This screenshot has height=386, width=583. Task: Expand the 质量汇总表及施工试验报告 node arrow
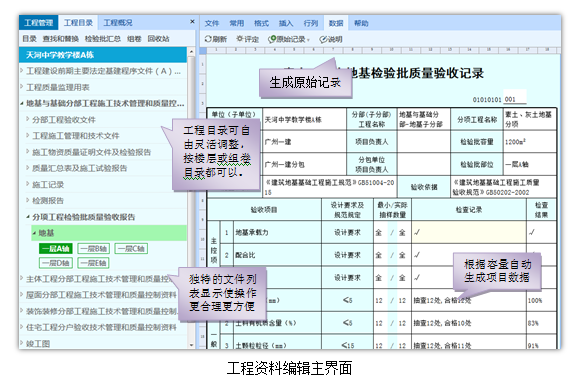point(28,168)
